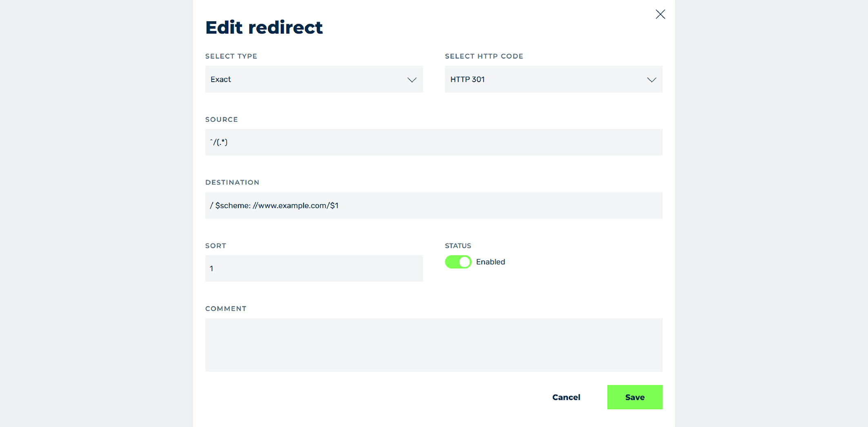The height and width of the screenshot is (427, 868).
Task: Focus the Destination field with www.example.com
Action: 434,206
